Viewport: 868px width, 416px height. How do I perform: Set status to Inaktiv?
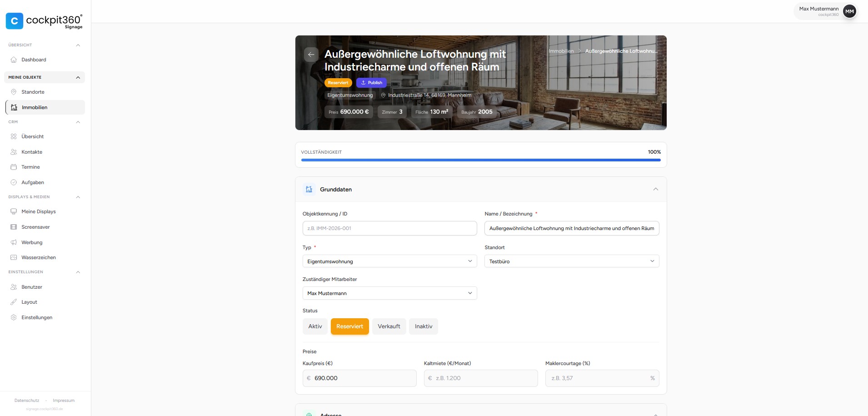point(424,326)
